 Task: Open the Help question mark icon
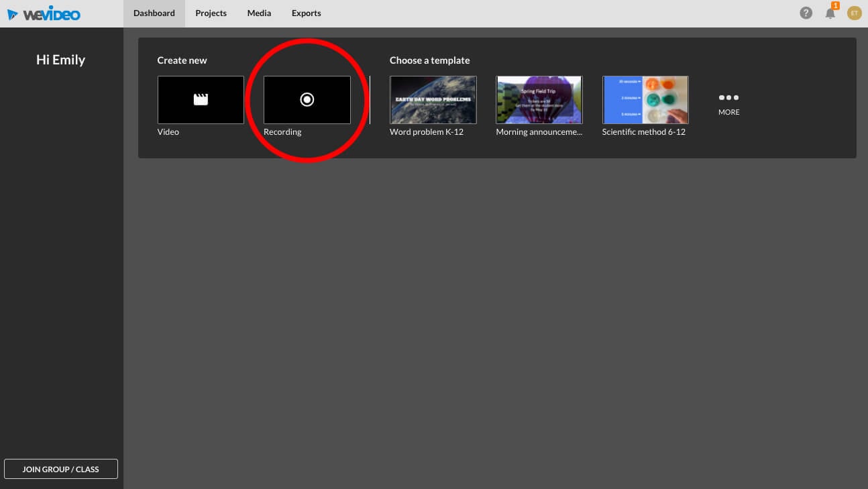806,13
